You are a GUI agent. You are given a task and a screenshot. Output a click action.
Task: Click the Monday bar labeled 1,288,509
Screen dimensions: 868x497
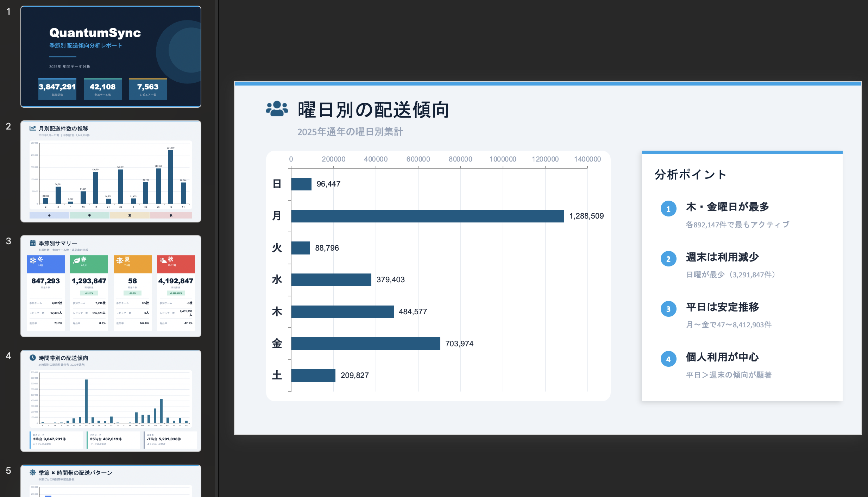pyautogui.click(x=427, y=216)
